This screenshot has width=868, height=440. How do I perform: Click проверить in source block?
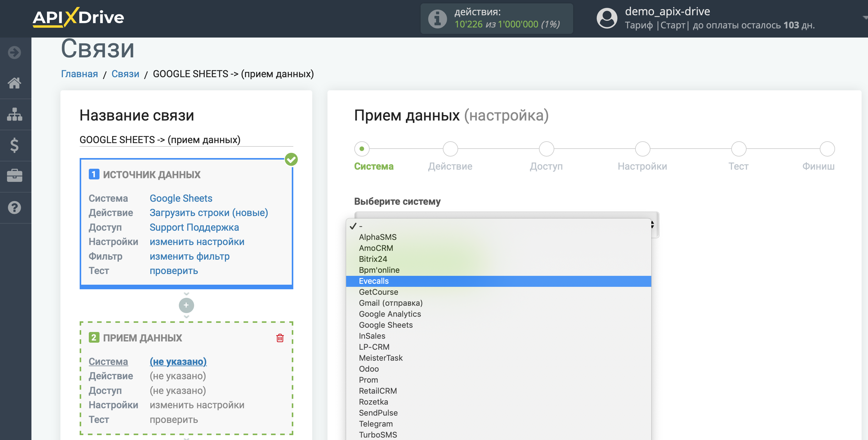point(174,271)
